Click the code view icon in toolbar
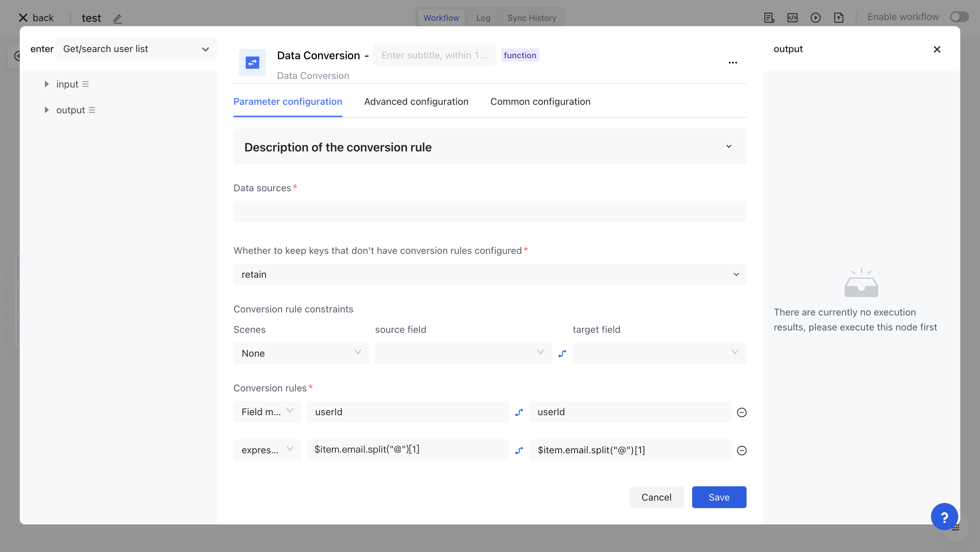The width and height of the screenshot is (980, 552). tap(792, 18)
